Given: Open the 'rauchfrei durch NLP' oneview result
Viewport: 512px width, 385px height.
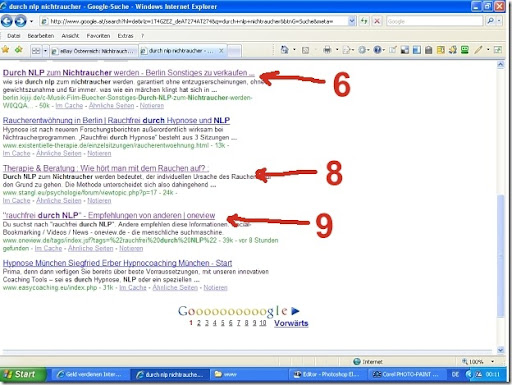Looking at the screenshot, I should (109, 215).
